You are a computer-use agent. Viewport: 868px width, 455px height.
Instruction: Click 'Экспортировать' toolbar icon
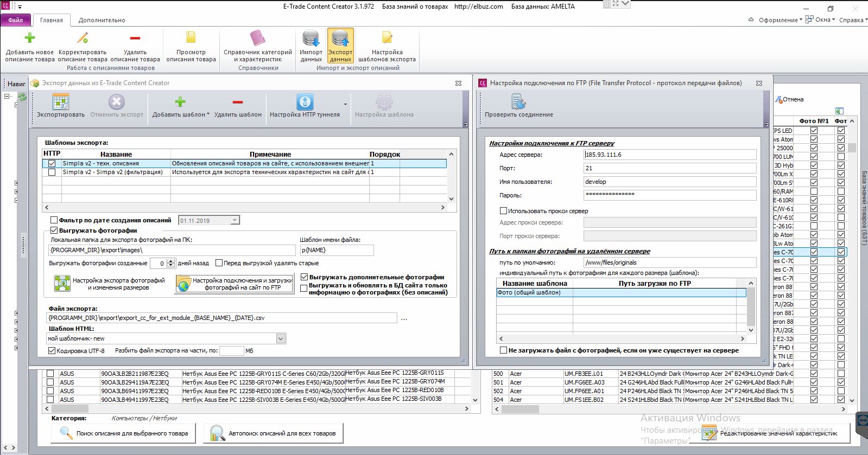click(x=60, y=101)
